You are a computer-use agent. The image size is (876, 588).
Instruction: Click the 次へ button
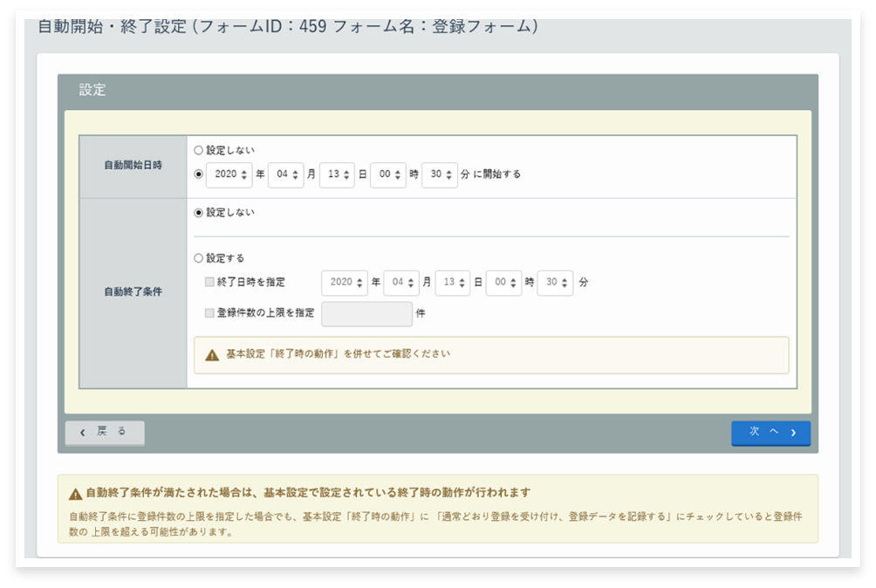pos(770,432)
